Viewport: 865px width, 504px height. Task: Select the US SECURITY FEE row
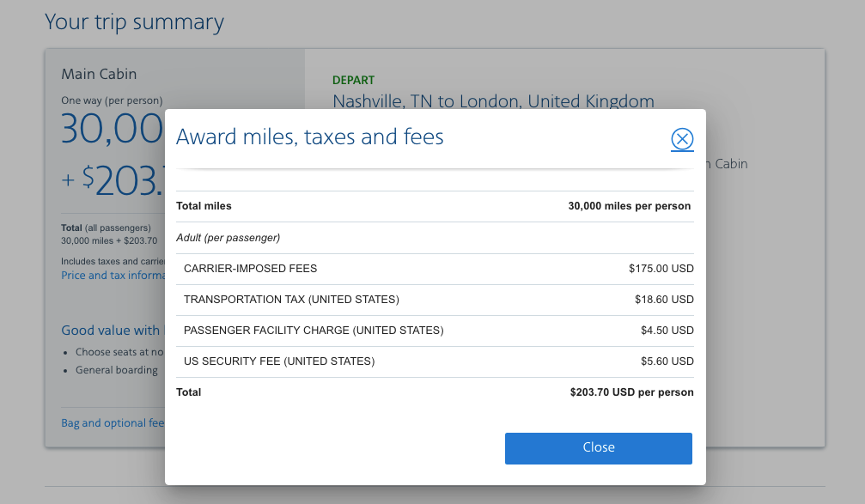(279, 361)
